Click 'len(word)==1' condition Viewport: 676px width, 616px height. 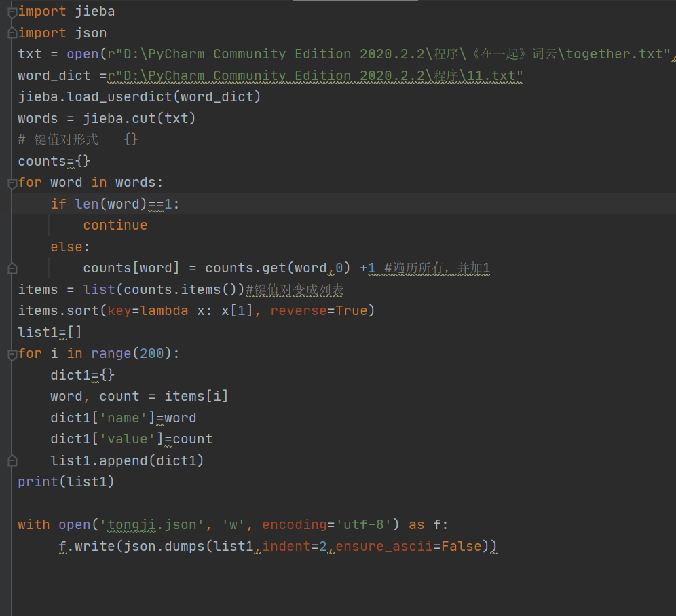pos(124,204)
